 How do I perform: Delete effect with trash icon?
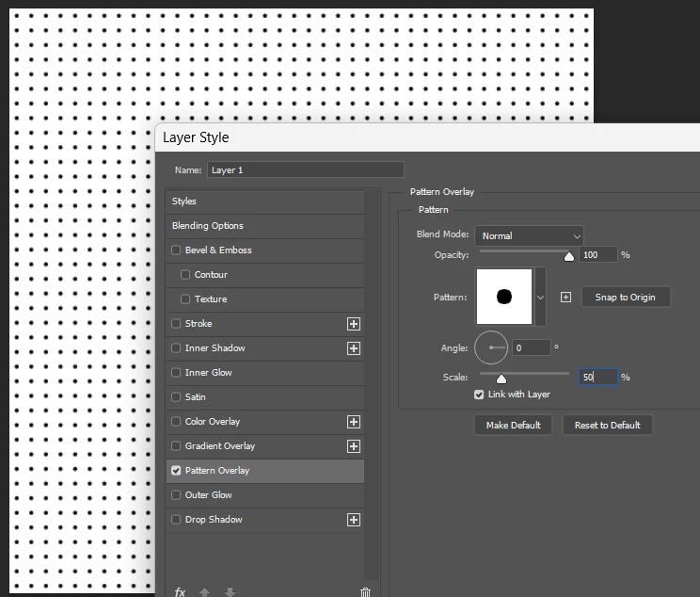pos(365,592)
